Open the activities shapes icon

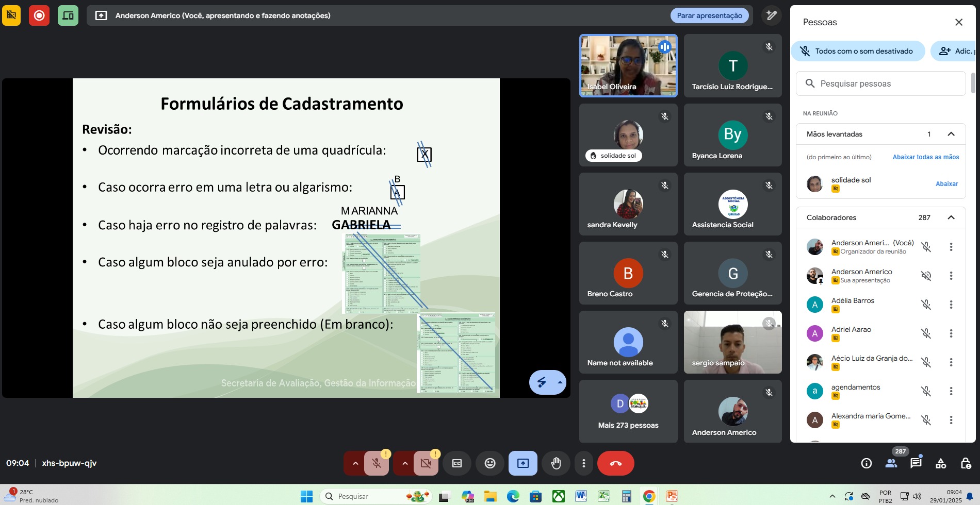941,463
